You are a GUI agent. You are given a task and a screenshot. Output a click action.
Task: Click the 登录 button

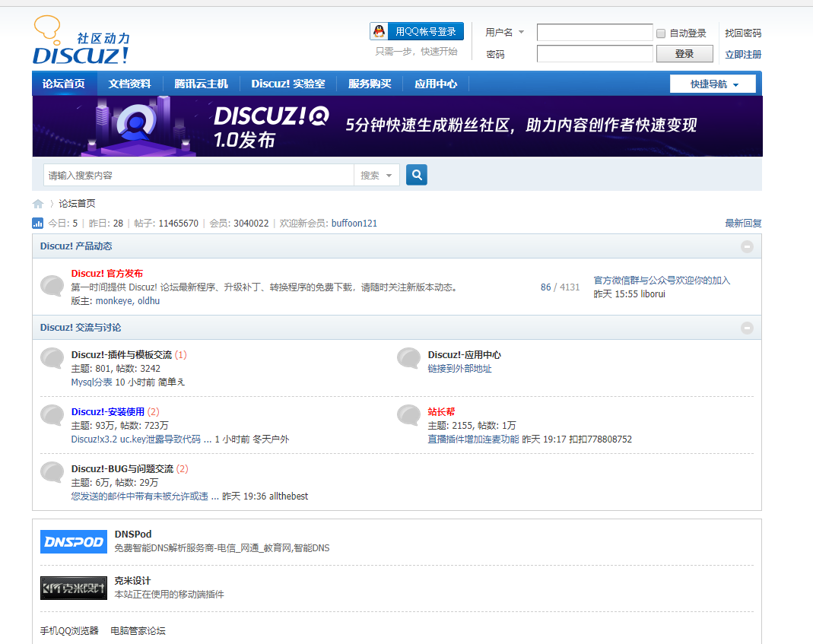[684, 53]
